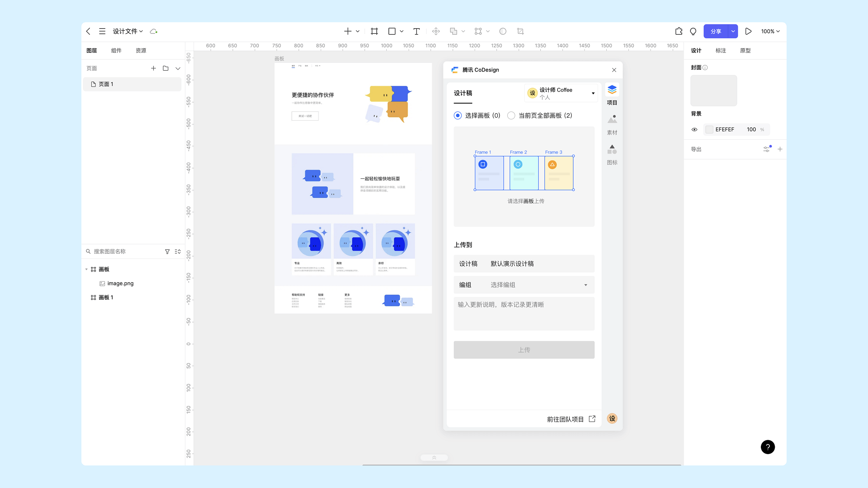
Task: Switch to the 原型 tab
Action: point(745,50)
